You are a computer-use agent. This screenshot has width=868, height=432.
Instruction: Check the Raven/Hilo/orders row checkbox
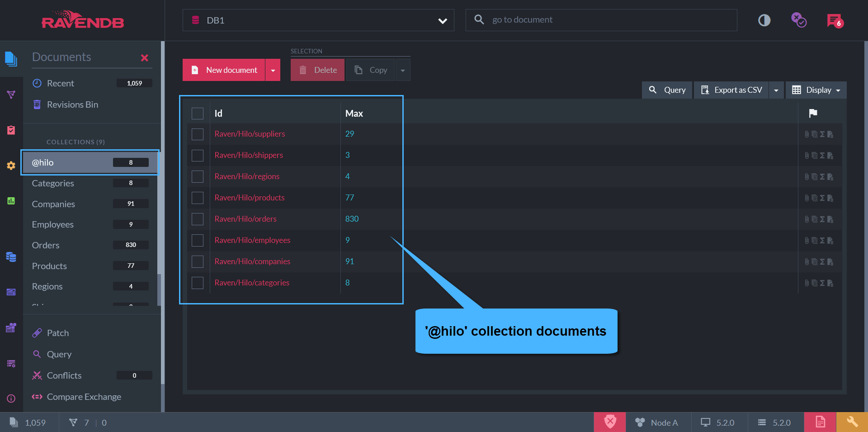198,219
